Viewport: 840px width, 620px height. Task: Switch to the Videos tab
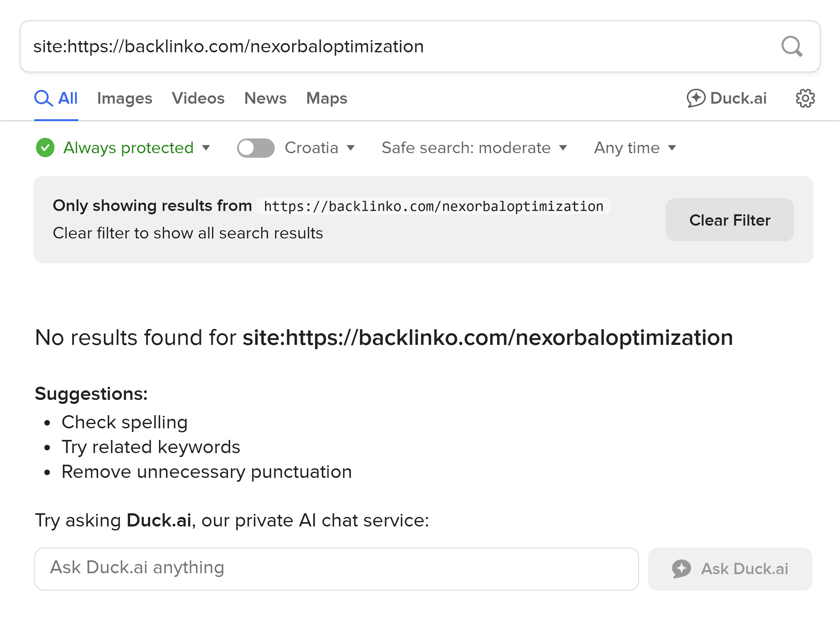coord(198,98)
